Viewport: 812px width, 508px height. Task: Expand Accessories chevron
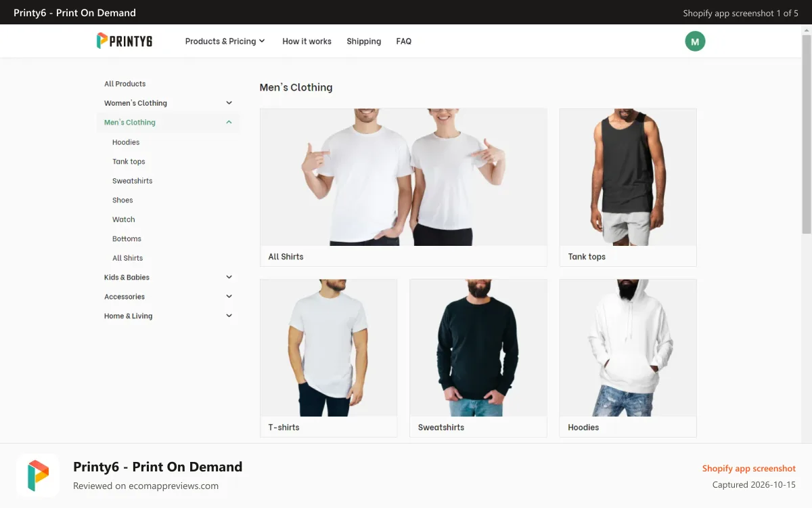229,297
